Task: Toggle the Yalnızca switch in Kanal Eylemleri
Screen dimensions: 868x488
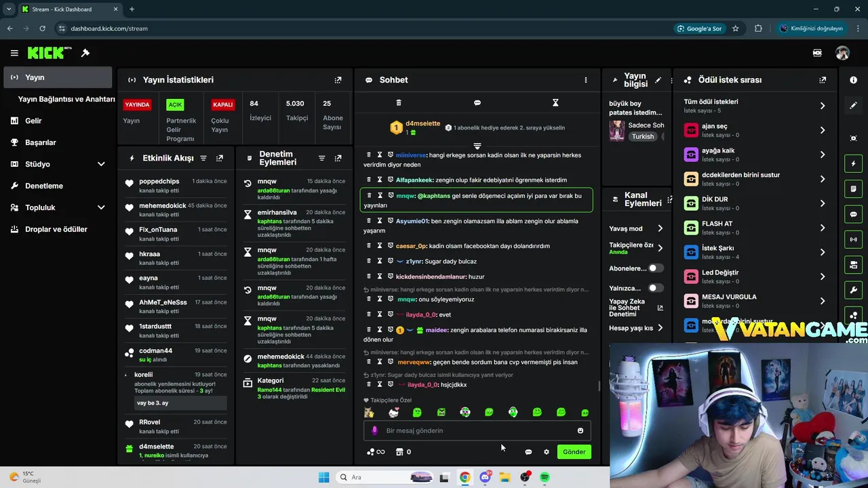Action: (x=654, y=288)
